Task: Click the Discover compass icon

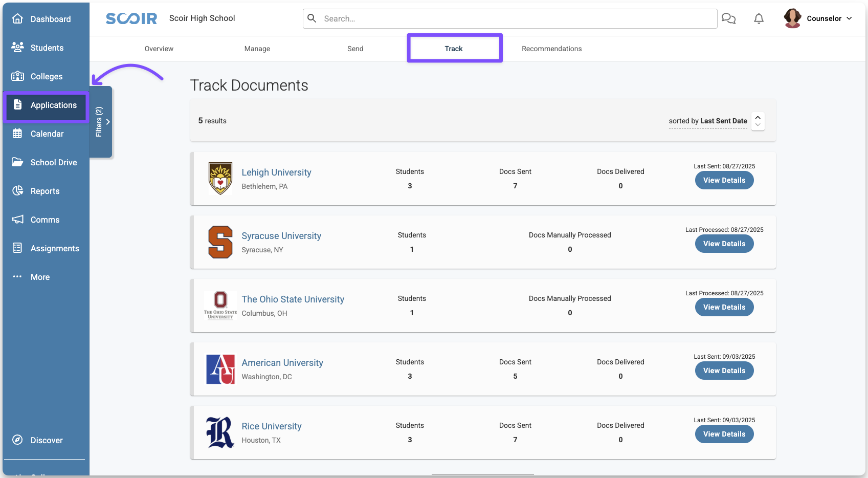Action: click(17, 440)
